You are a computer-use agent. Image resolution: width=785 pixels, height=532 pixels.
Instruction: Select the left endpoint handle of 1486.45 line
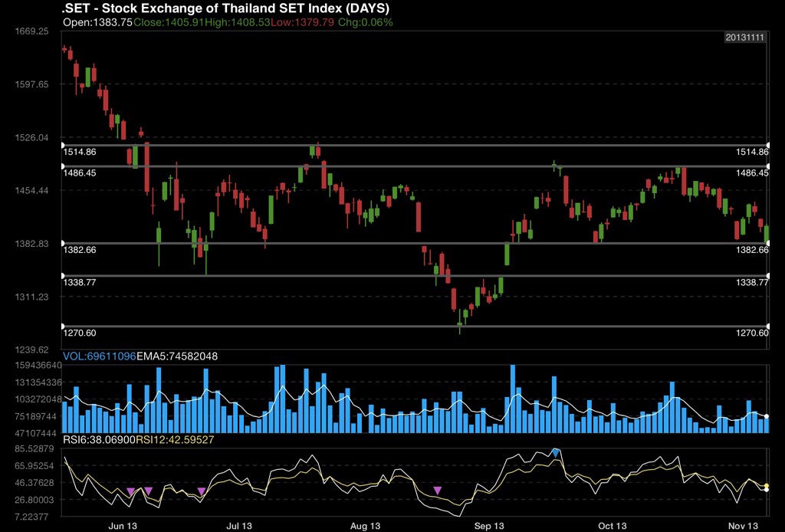click(x=63, y=166)
